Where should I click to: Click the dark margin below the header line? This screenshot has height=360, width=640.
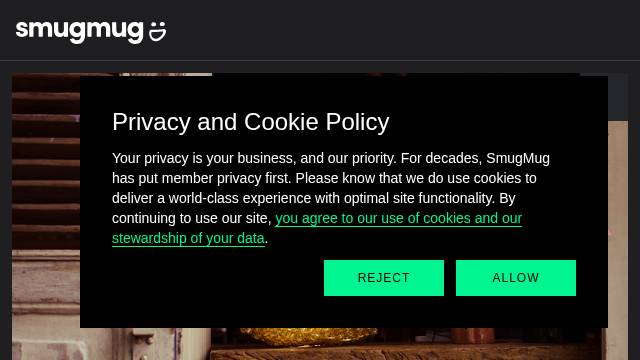click(x=320, y=67)
